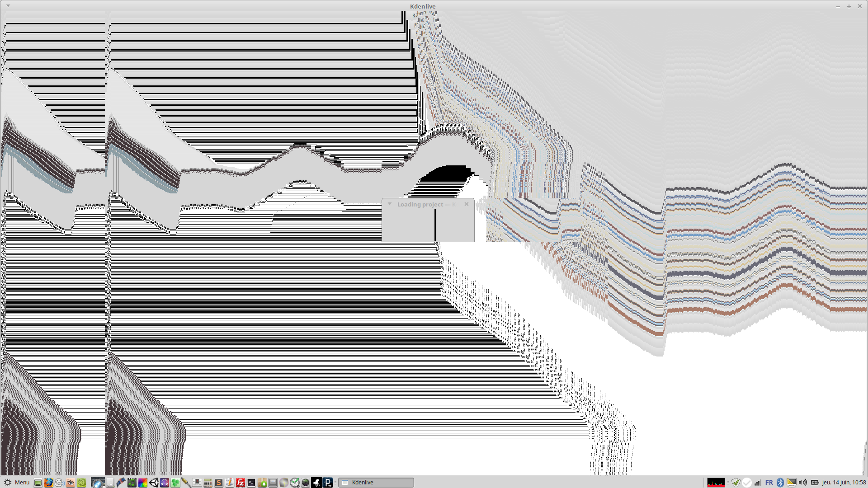Launch Firefox from the panel

point(48,483)
